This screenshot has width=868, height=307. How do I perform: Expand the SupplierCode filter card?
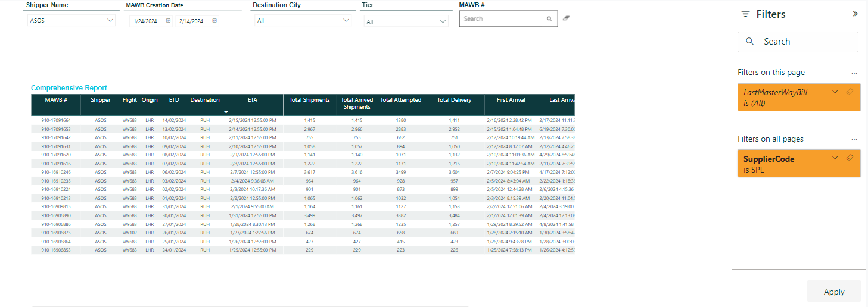(835, 158)
